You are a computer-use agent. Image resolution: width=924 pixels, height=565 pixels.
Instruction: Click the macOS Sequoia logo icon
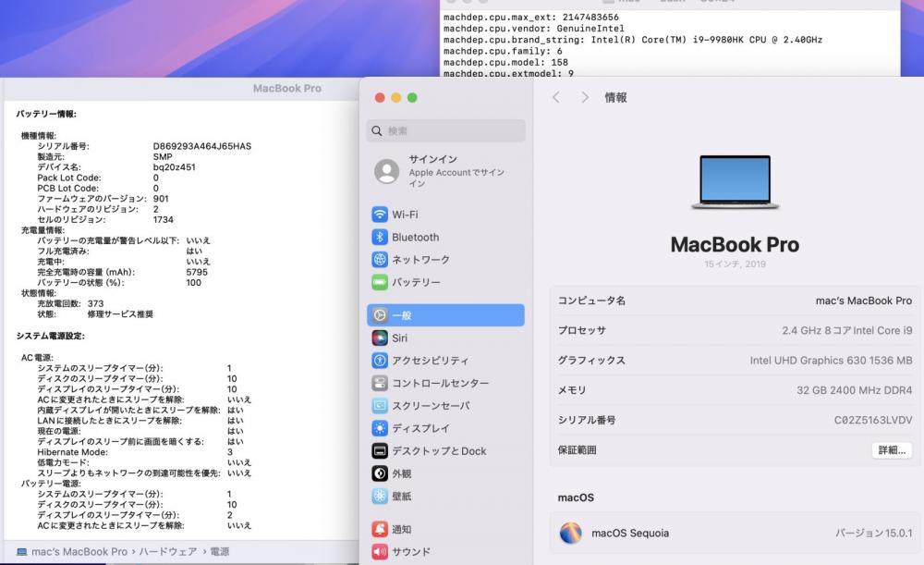click(570, 533)
